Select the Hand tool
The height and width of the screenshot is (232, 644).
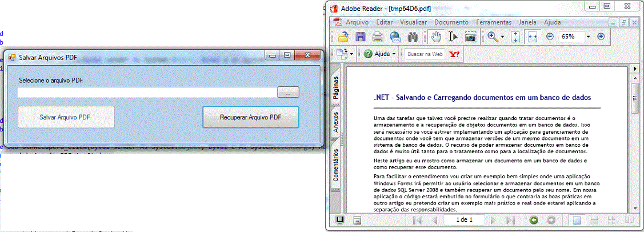[x=436, y=37]
